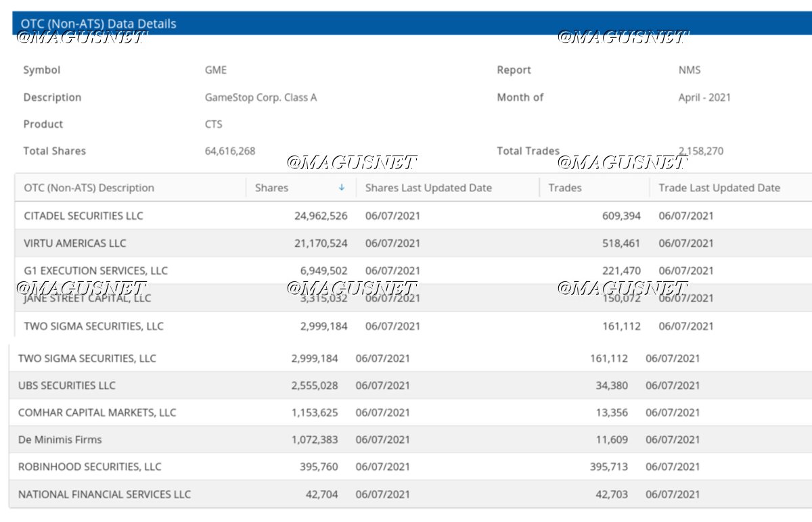The height and width of the screenshot is (522, 812).
Task: Select UBS row's trade last updated date
Action: click(x=673, y=385)
